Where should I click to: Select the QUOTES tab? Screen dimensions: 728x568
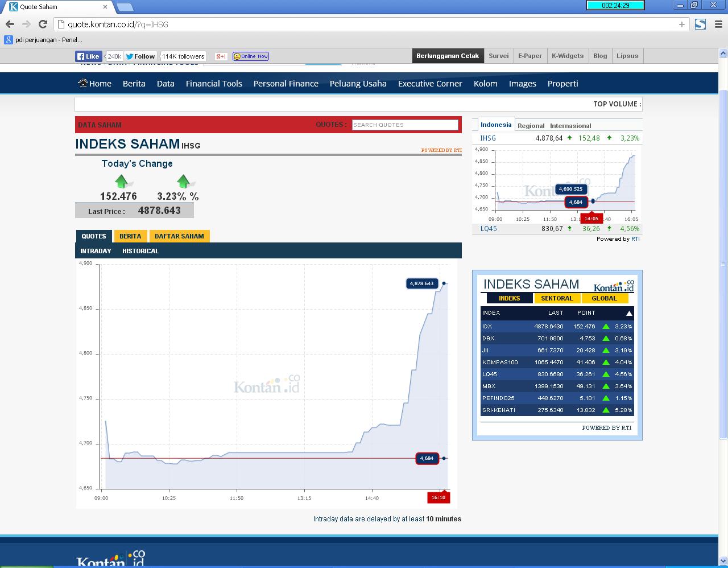click(94, 236)
